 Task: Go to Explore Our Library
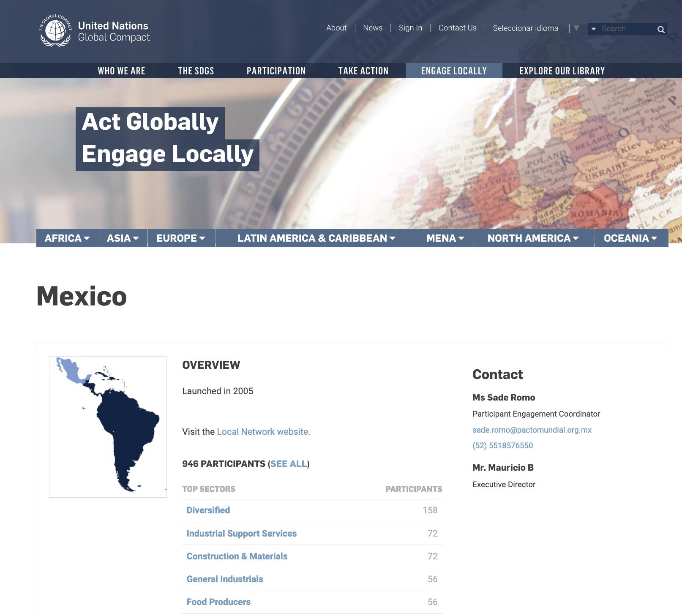coord(562,71)
